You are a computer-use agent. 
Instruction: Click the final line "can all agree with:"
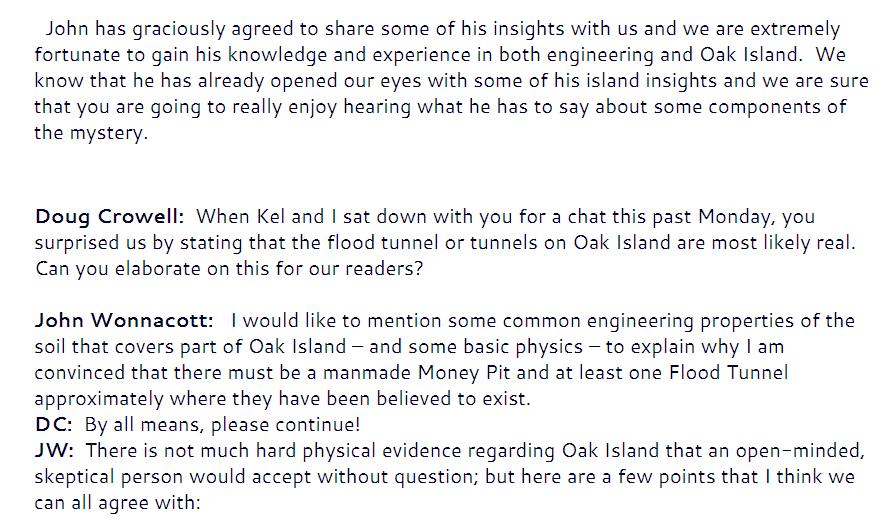click(x=118, y=503)
